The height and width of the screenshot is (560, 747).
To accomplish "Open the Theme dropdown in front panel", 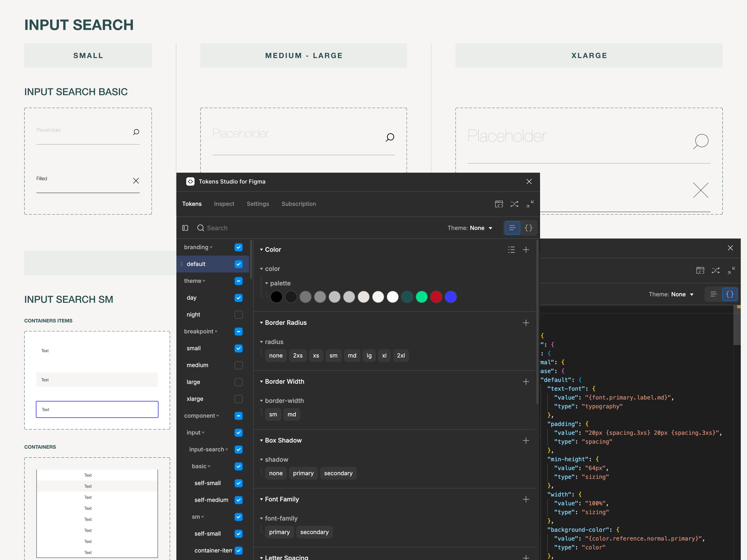I will point(470,228).
